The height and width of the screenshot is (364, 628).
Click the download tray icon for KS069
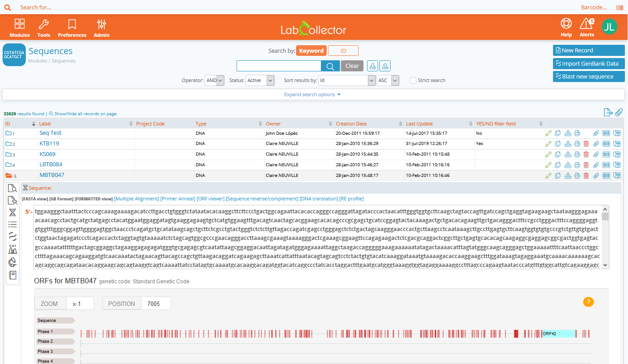(x=568, y=154)
